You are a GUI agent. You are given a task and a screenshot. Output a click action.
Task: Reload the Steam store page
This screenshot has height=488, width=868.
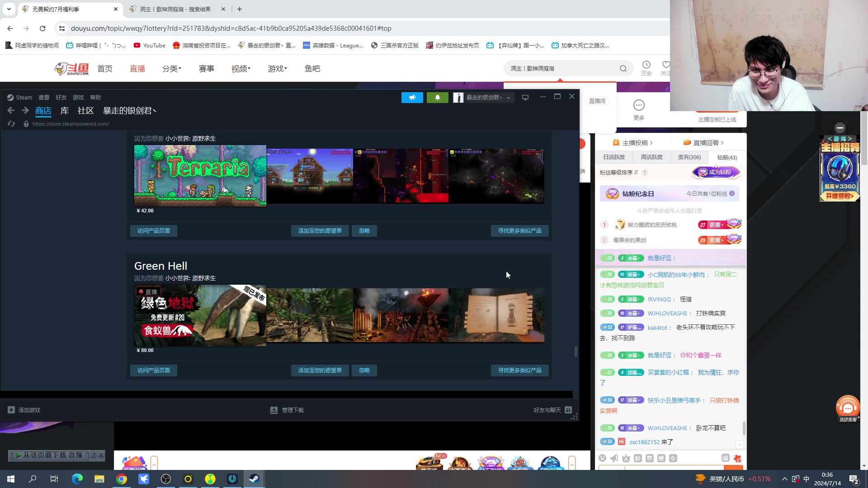pyautogui.click(x=12, y=124)
